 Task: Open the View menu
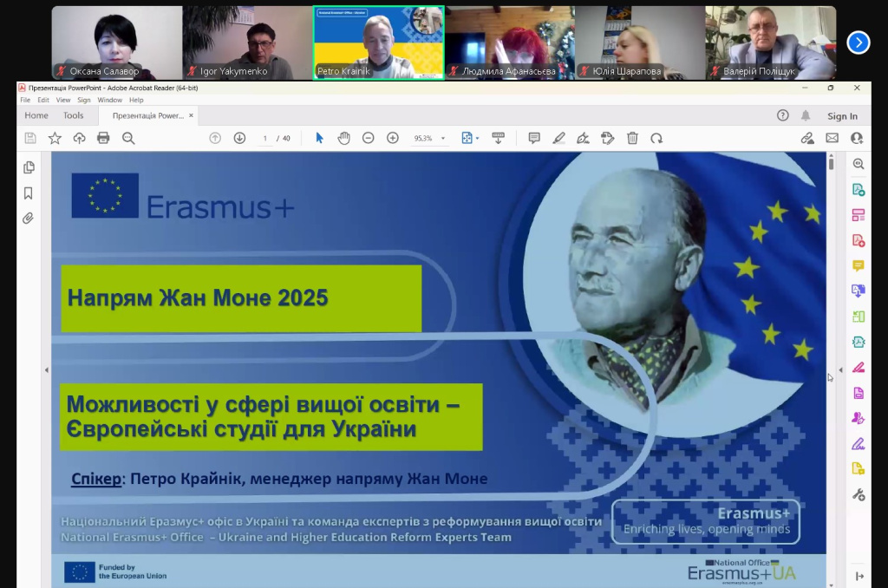(62, 100)
